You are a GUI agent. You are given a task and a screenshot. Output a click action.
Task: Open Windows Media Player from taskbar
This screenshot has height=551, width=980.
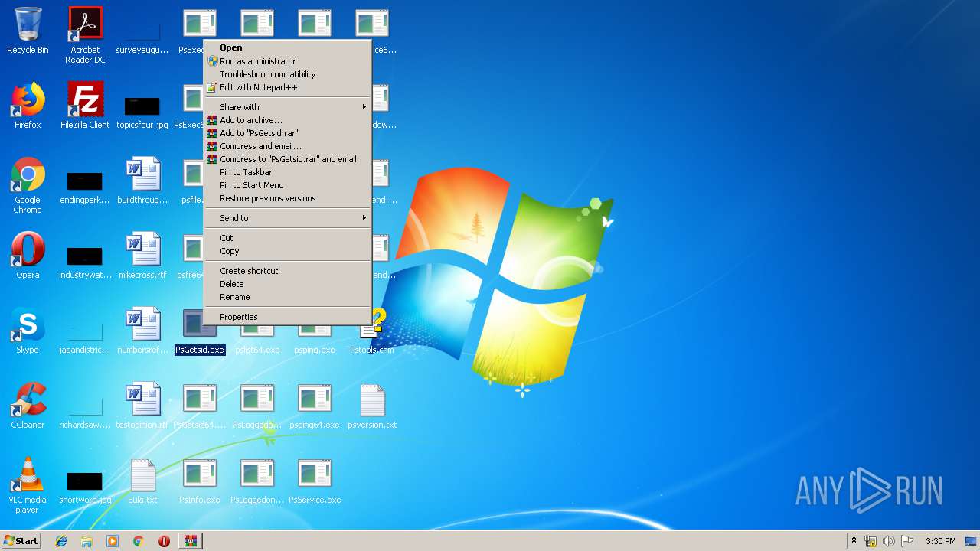[113, 541]
